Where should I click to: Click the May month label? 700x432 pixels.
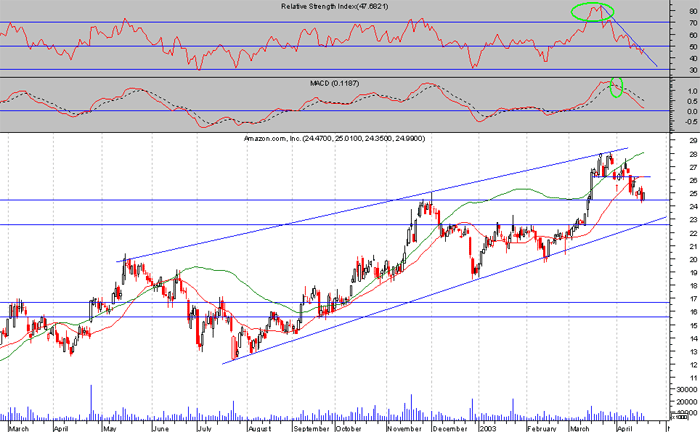pos(109,428)
